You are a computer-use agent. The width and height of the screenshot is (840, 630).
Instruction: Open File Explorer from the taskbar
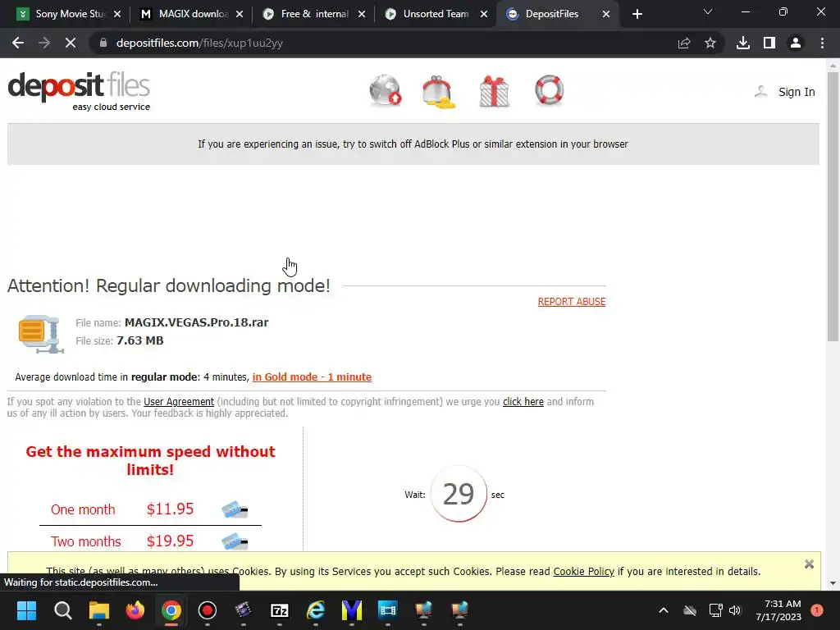(99, 610)
